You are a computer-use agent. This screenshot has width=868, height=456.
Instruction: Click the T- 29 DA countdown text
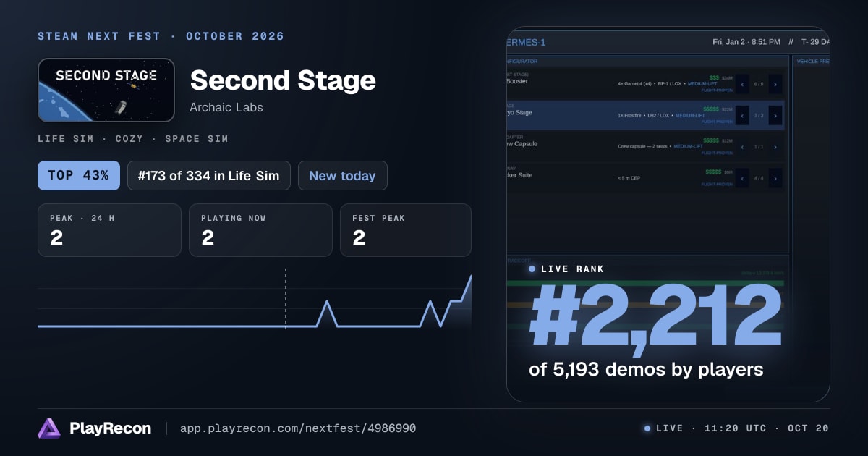pyautogui.click(x=815, y=42)
